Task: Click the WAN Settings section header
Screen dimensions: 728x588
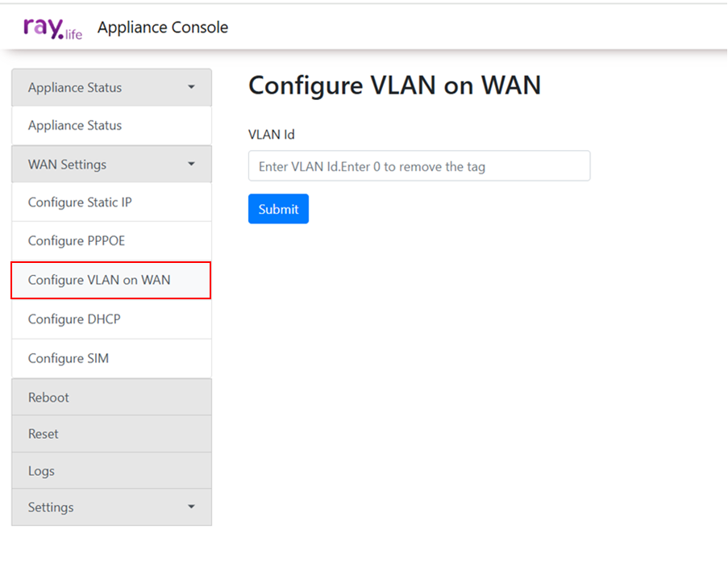Action: click(x=68, y=165)
